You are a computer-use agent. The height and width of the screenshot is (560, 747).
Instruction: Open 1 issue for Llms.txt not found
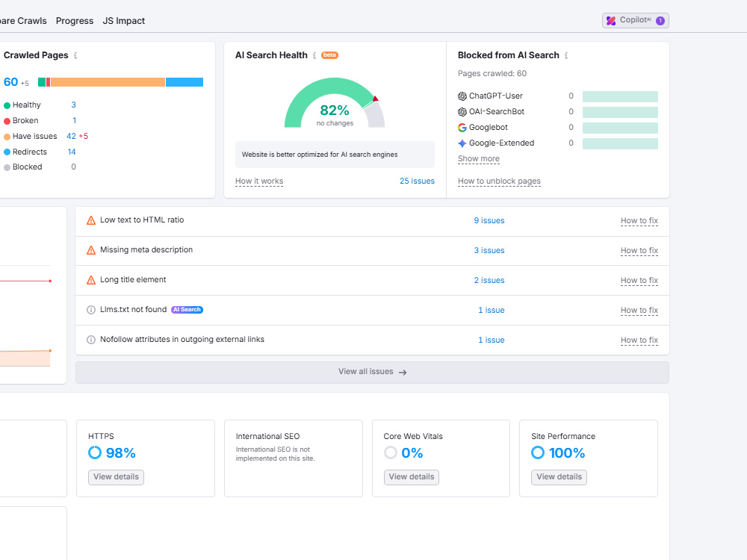tap(492, 310)
